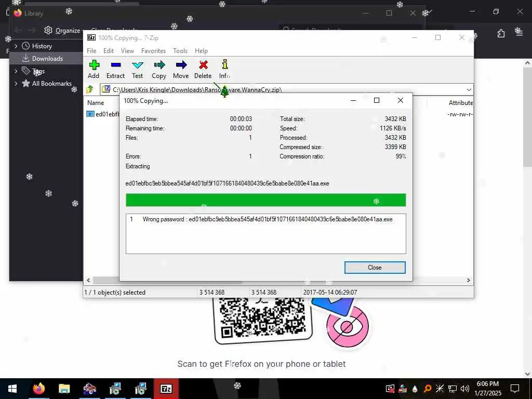532x399 pixels.
Task: Select the ed01ebf file row
Action: point(103,114)
